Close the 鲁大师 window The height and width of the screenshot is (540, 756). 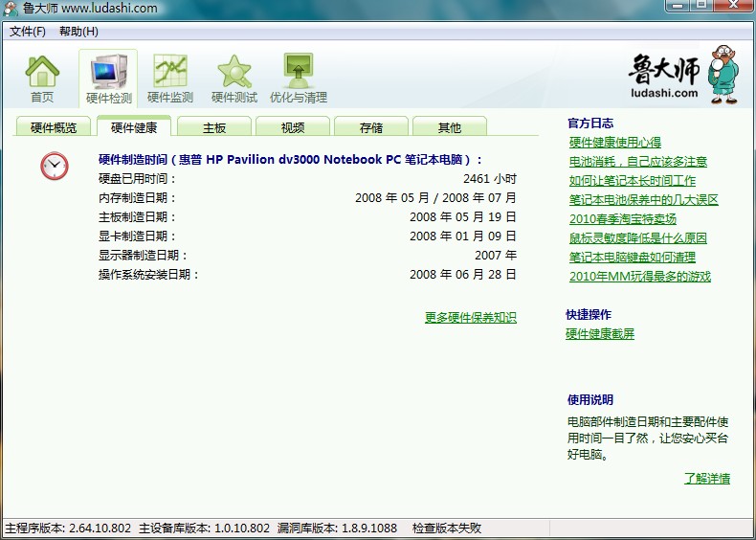coord(734,6)
